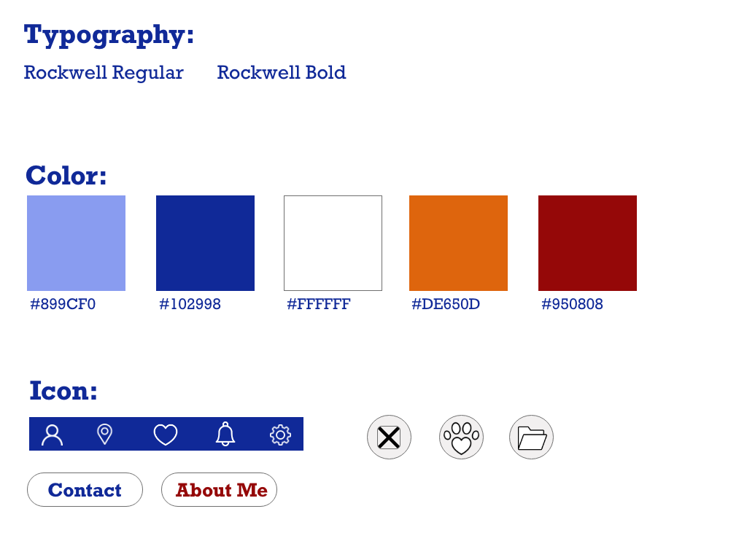Select the dark blue #102998 swatch
747x560 pixels.
click(205, 243)
